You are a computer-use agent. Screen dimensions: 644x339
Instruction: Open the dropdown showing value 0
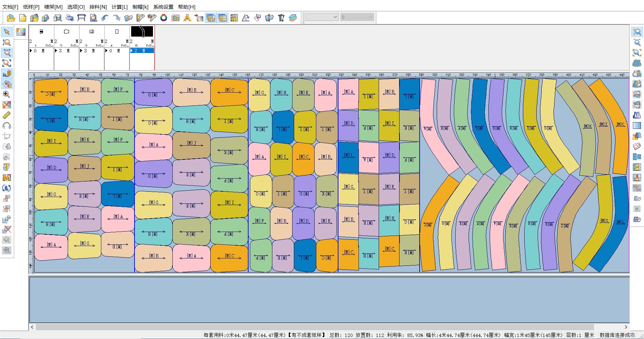[357, 17]
